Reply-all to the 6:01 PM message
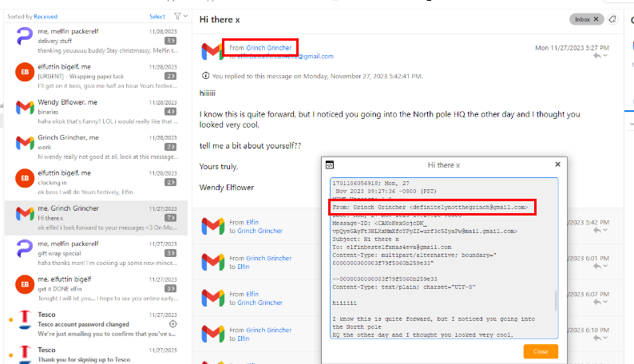Screen dimensions: 634x364 [x=596, y=267]
